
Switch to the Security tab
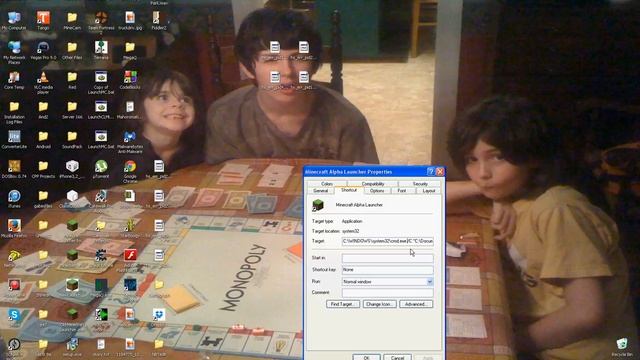pos(420,184)
